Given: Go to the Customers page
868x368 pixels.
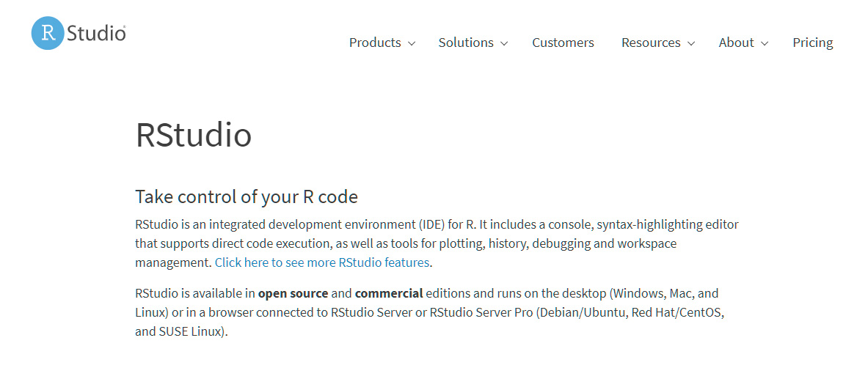Looking at the screenshot, I should coord(563,43).
